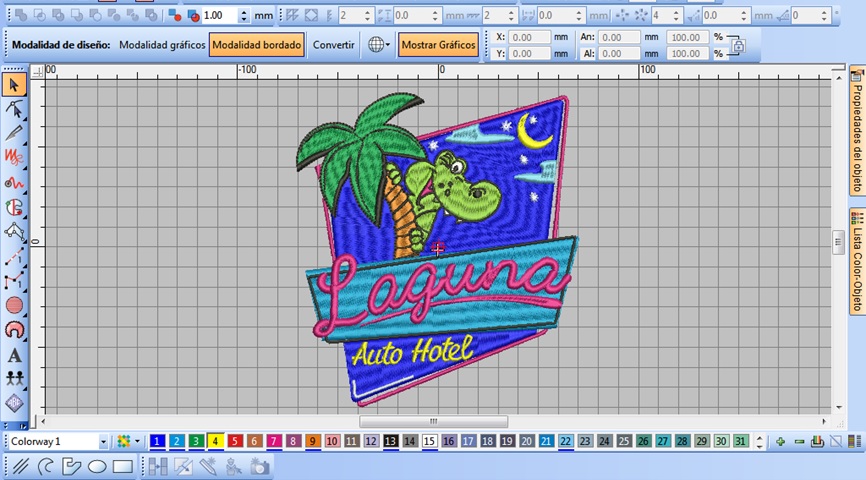Select the arrow selection tool
The height and width of the screenshot is (480, 866).
click(14, 86)
